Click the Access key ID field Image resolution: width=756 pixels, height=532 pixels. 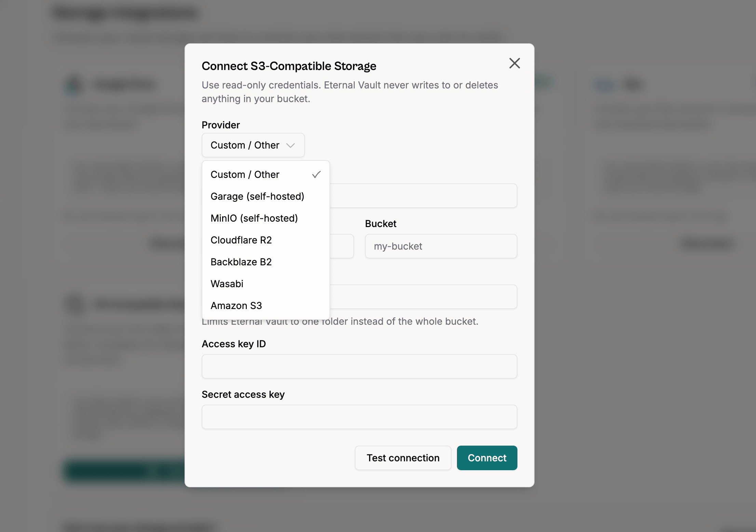[x=359, y=366]
